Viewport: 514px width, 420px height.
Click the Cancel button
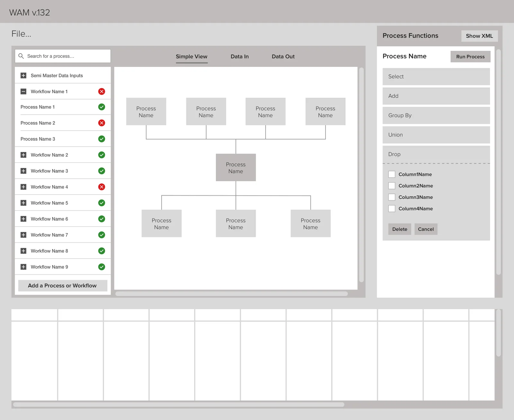tap(426, 229)
